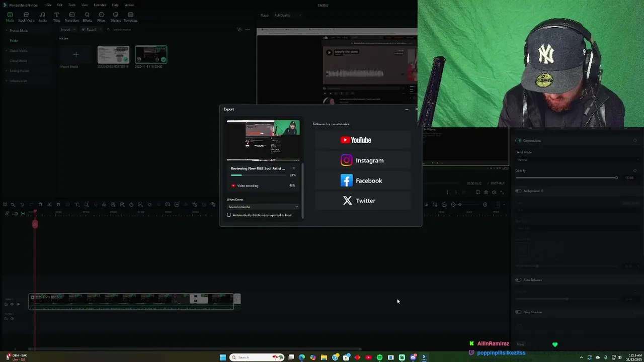Select Cloud Media in the sidebar
The height and width of the screenshot is (362, 644).
pos(18,61)
